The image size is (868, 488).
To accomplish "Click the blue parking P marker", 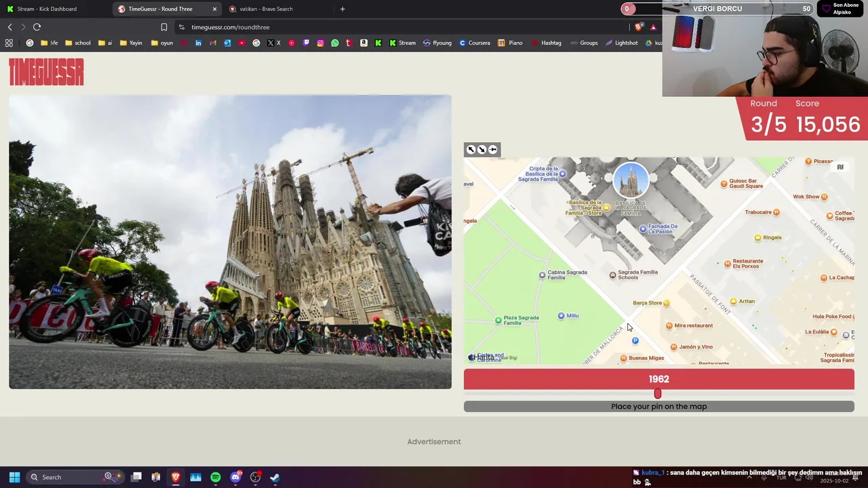I will (635, 341).
